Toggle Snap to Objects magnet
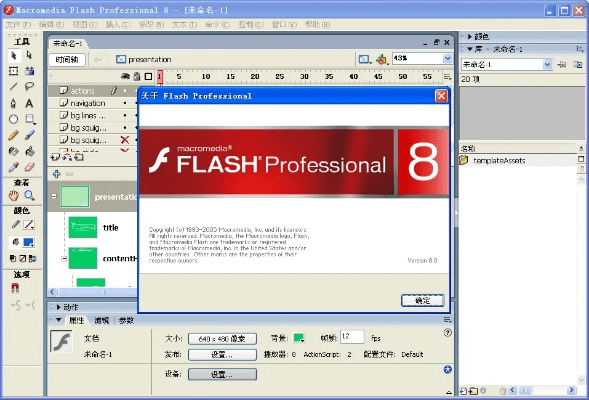The image size is (589, 400). 15,288
